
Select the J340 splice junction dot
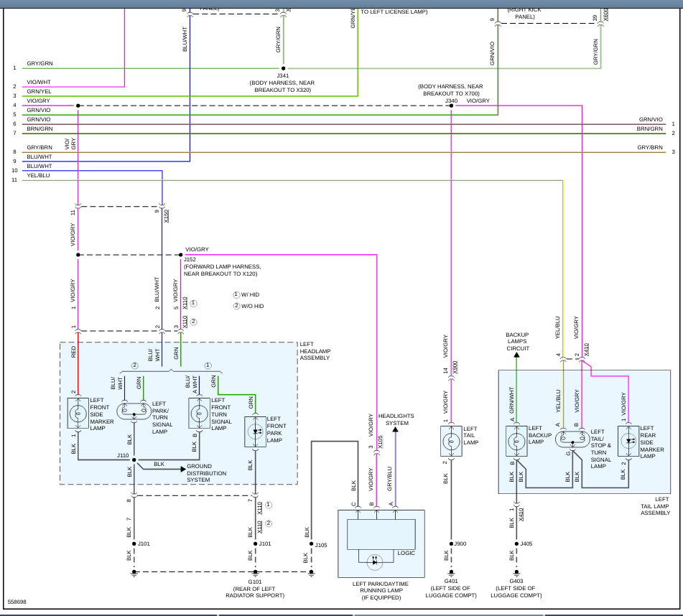(x=451, y=106)
